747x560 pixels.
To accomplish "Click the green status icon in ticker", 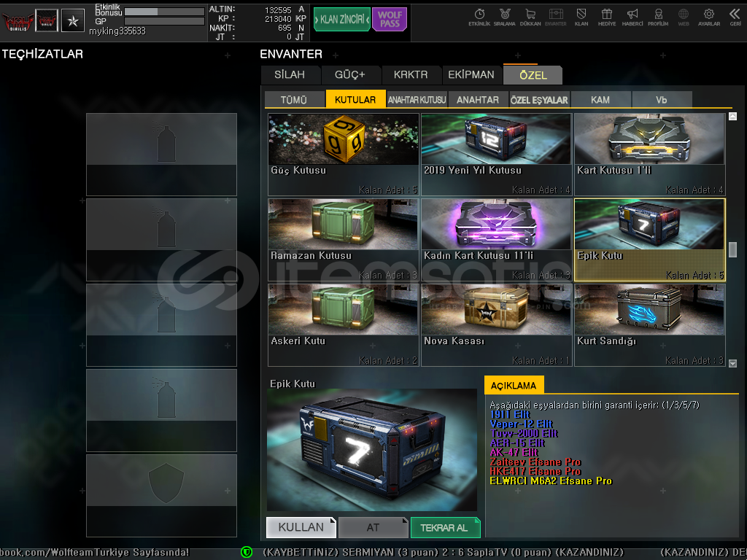I will coord(247,552).
